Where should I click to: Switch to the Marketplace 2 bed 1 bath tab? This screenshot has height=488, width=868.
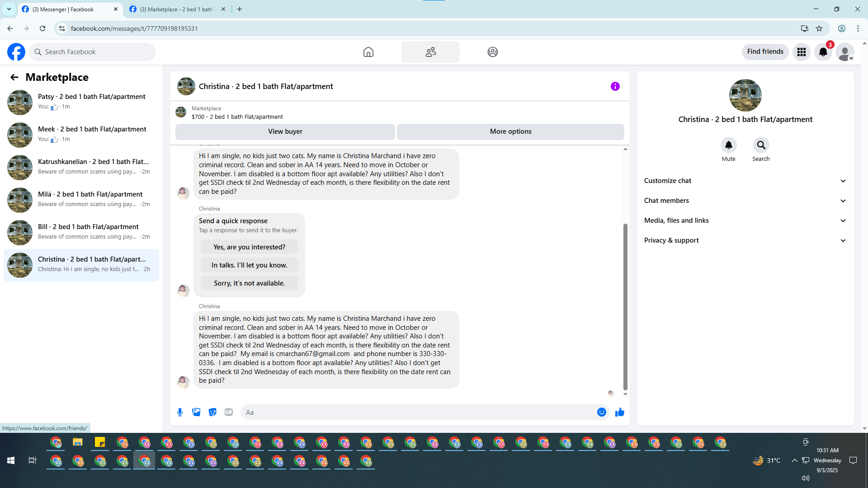(x=177, y=9)
